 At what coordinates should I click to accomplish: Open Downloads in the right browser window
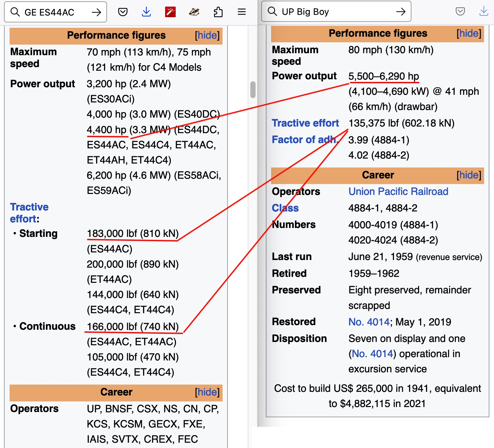click(484, 12)
